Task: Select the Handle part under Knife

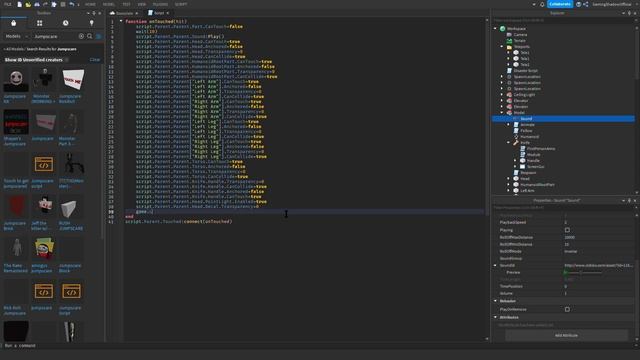Action: [533, 161]
